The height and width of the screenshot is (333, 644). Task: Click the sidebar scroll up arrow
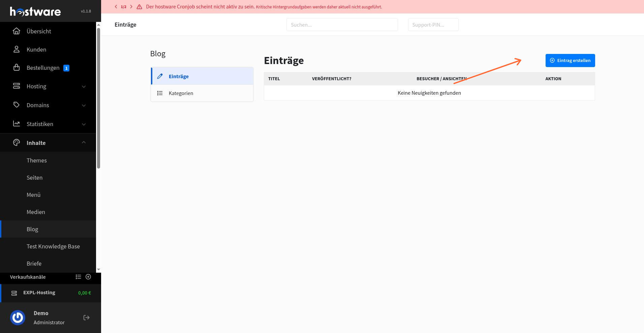pyautogui.click(x=98, y=25)
